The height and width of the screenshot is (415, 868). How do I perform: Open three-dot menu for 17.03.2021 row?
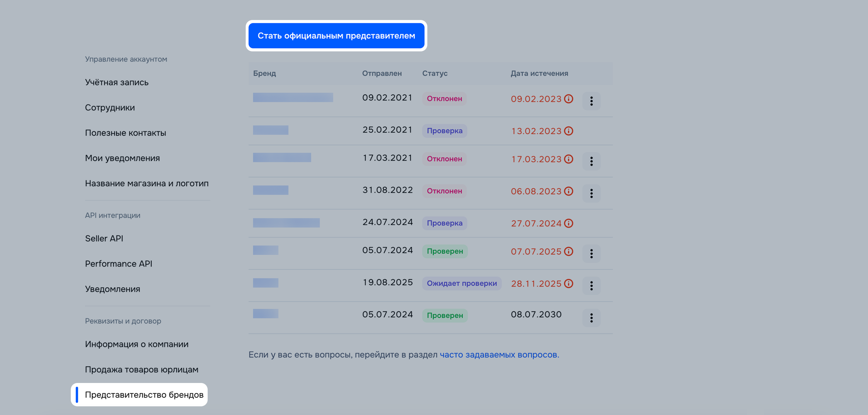point(591,161)
